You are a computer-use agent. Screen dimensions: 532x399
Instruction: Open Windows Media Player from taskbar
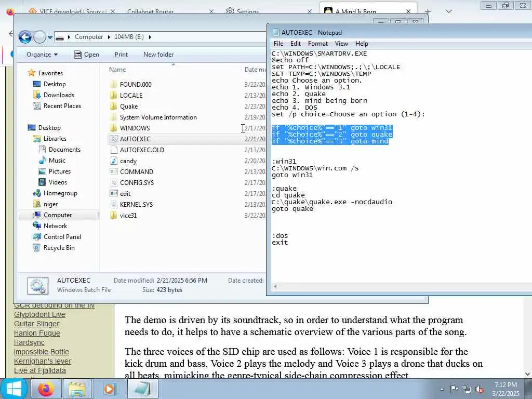coord(109,389)
